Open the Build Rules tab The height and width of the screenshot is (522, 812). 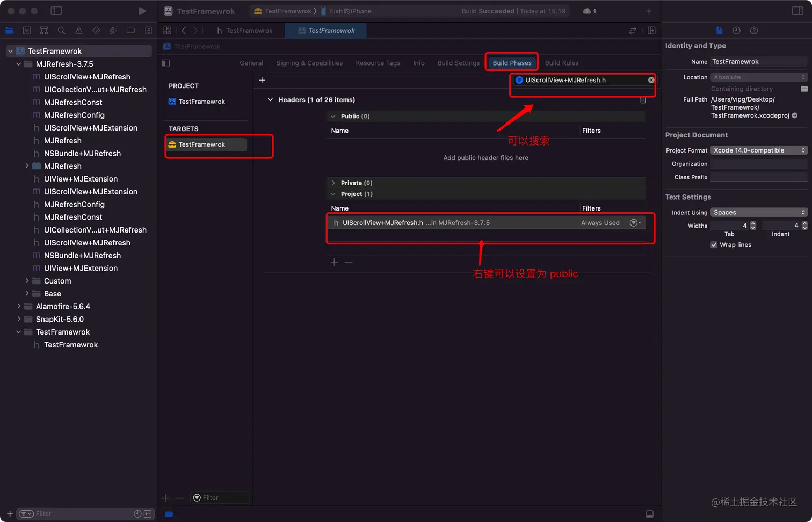click(562, 63)
